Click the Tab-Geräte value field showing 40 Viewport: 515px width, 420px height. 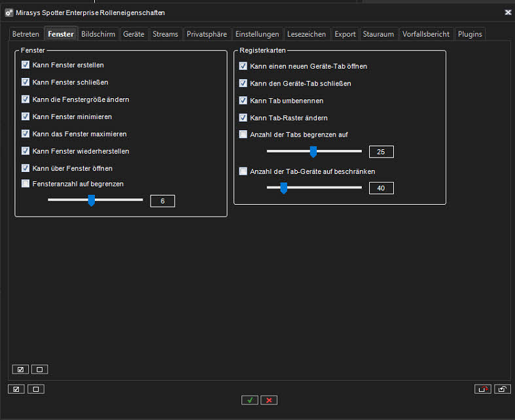tap(381, 188)
